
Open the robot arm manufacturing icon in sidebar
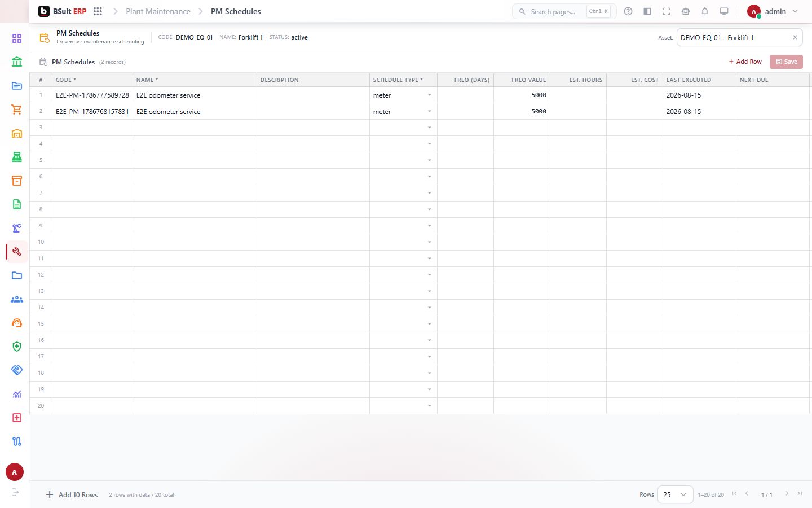[x=17, y=228]
